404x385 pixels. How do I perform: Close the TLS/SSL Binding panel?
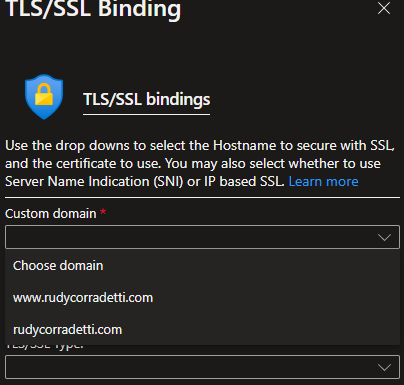(x=384, y=8)
